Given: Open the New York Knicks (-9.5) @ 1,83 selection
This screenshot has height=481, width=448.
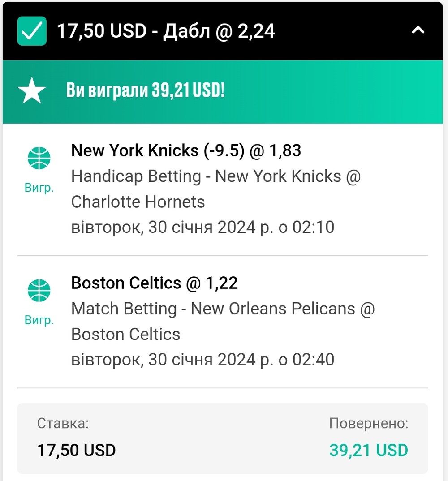Looking at the screenshot, I should click(186, 150).
